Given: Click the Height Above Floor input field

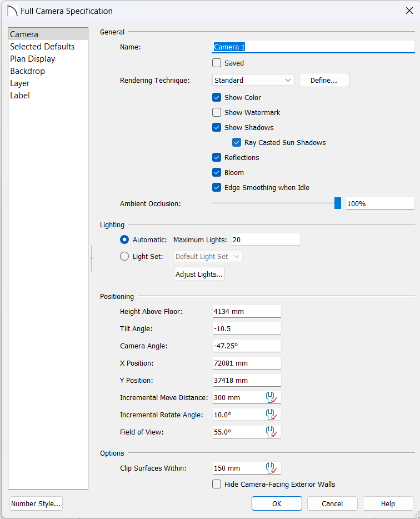Looking at the screenshot, I should click(247, 312).
